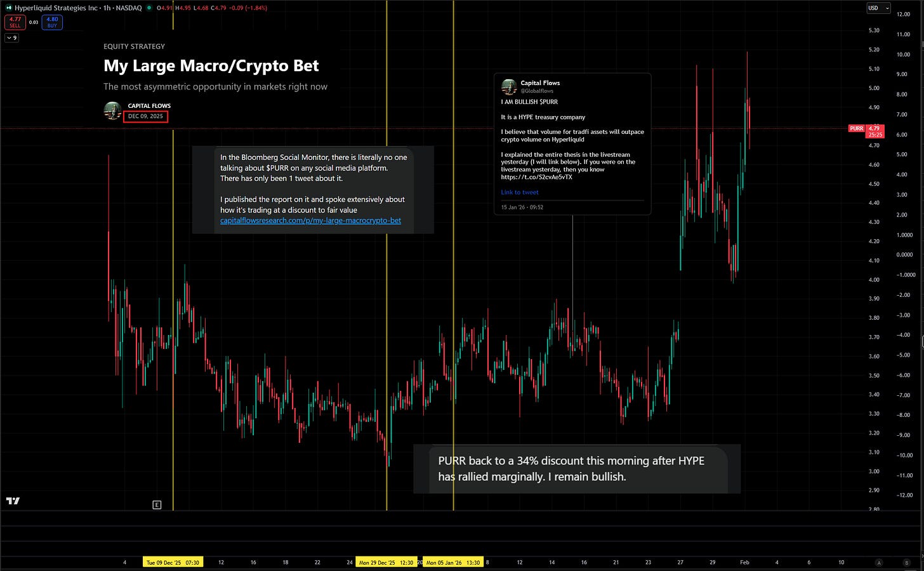Click the 'EQUITY STRATEGY' label
The height and width of the screenshot is (571, 924).
coord(134,46)
